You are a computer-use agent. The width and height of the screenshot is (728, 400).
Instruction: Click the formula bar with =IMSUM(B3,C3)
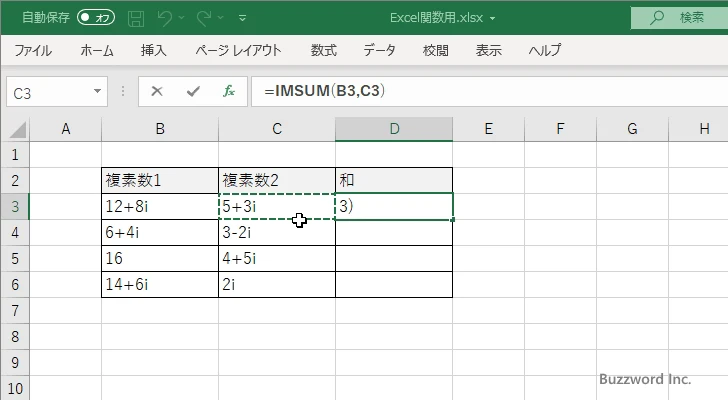pos(489,91)
